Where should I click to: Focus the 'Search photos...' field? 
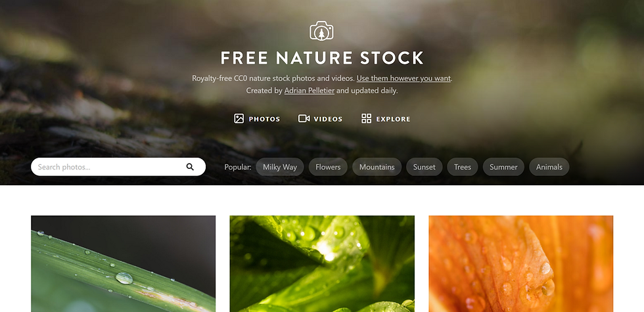point(118,167)
